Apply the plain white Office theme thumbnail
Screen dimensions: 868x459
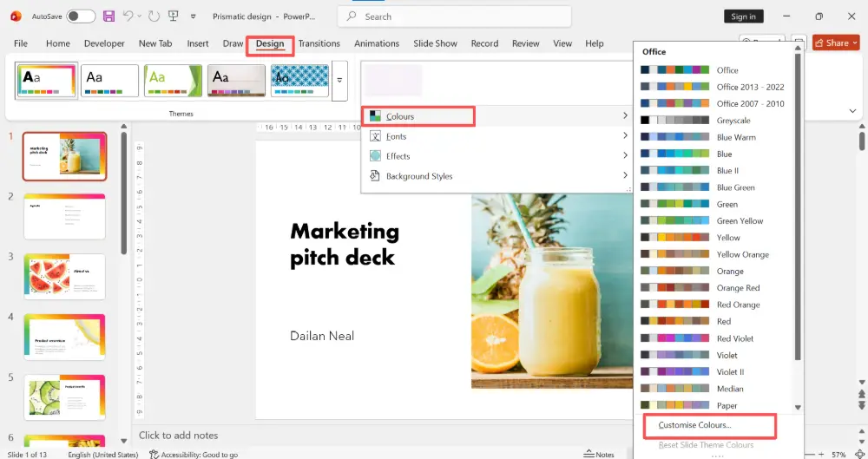[109, 81]
